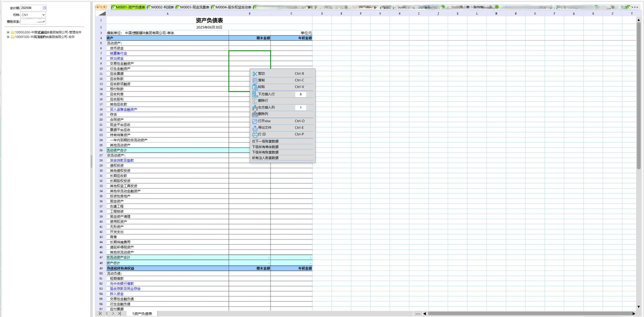644x317 pixels.
Task: Click the column B header
Action: 249,14
